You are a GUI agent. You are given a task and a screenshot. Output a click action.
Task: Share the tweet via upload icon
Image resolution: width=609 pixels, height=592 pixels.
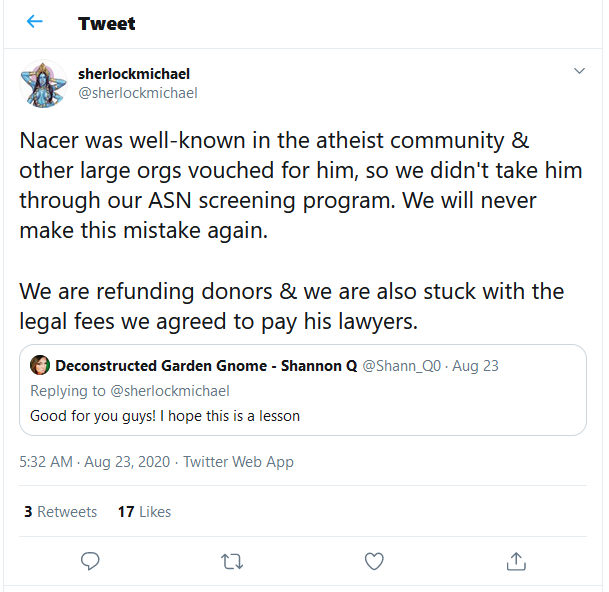coord(516,561)
